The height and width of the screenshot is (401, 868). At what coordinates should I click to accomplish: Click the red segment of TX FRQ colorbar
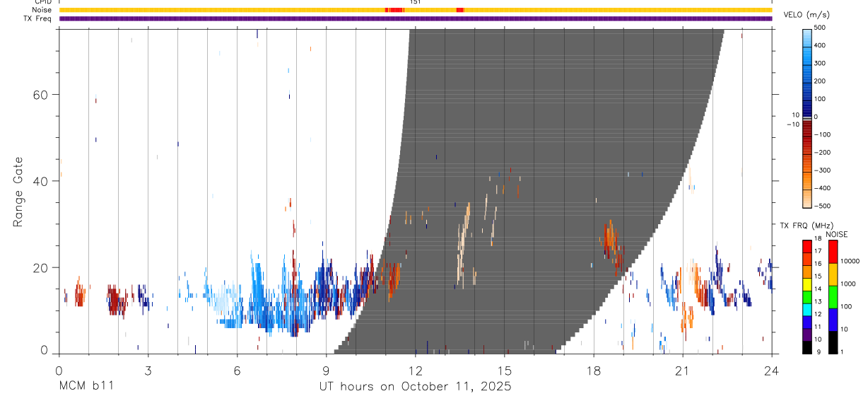tap(807, 246)
